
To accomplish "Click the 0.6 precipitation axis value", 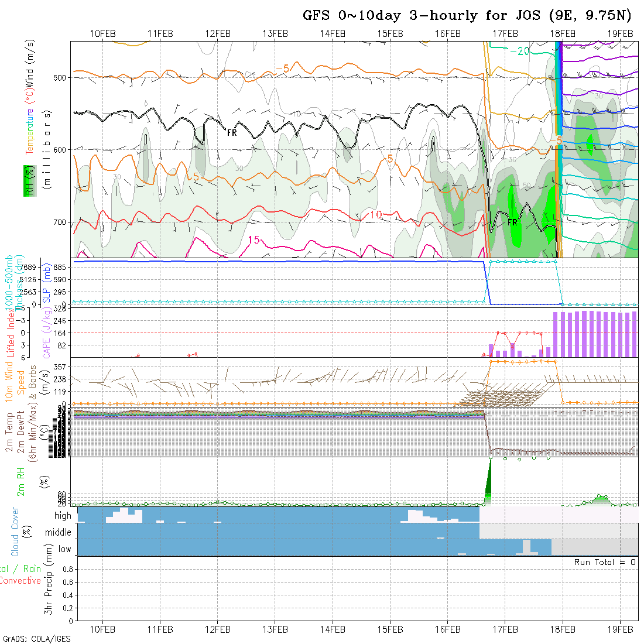I will tap(68, 583).
